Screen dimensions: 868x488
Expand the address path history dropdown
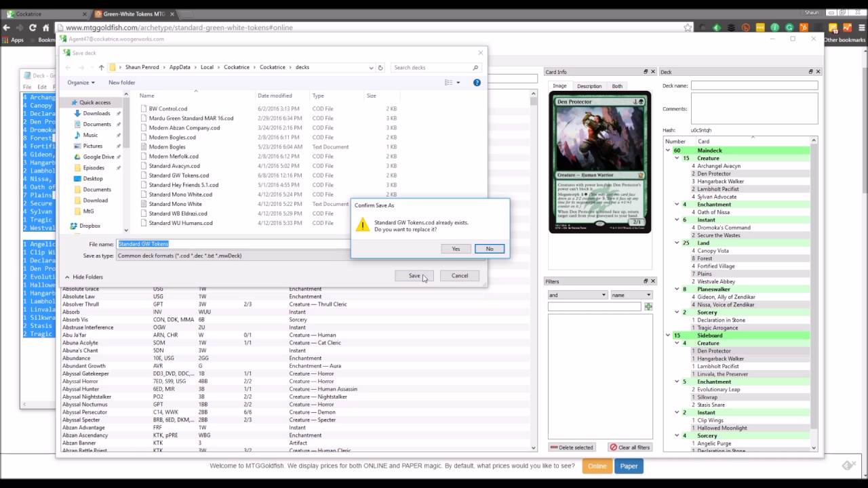(371, 68)
